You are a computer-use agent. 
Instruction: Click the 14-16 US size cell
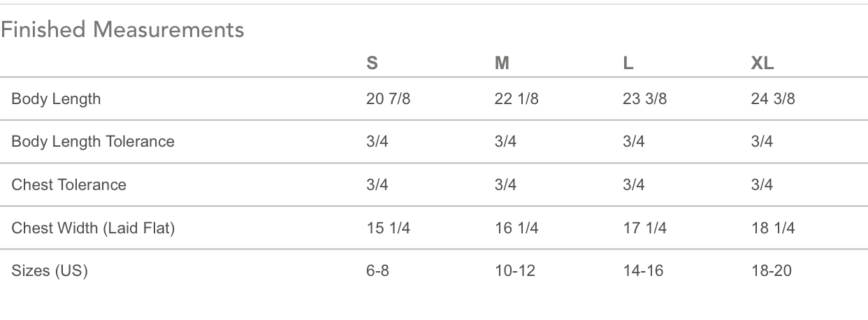point(643,270)
